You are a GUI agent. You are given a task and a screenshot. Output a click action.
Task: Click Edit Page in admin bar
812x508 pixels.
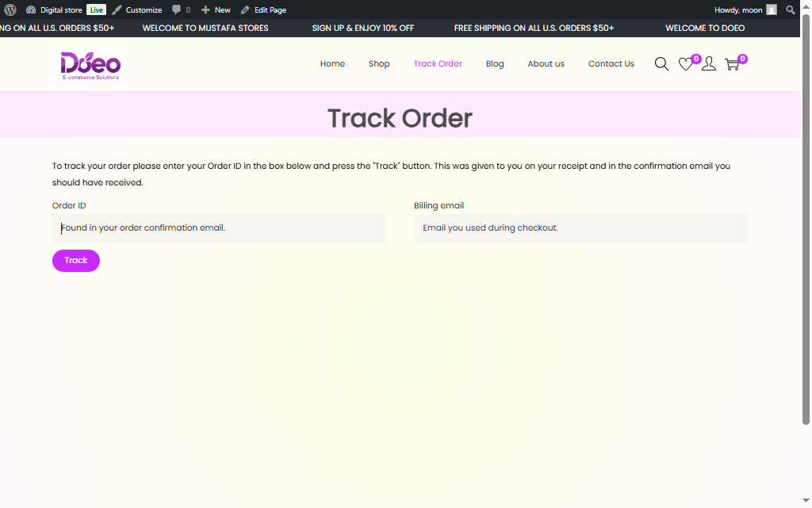point(263,10)
